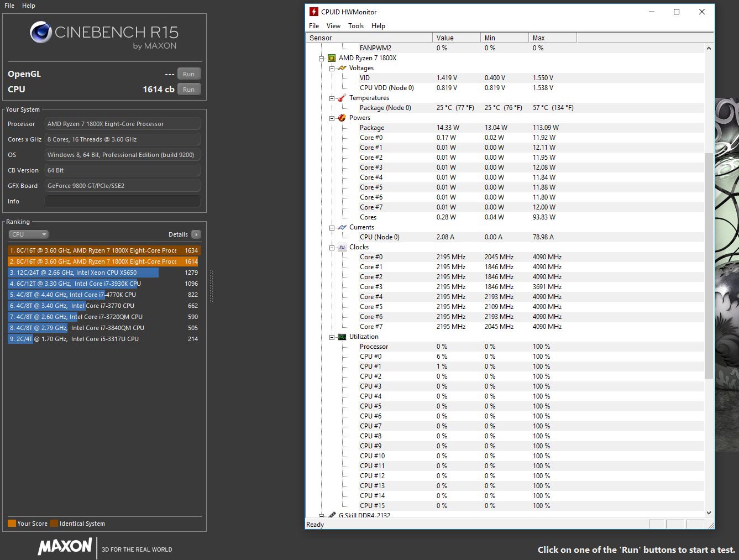Screen dimensions: 739x560
Task: Select ranking entry scoring 1634
Action: click(103, 250)
